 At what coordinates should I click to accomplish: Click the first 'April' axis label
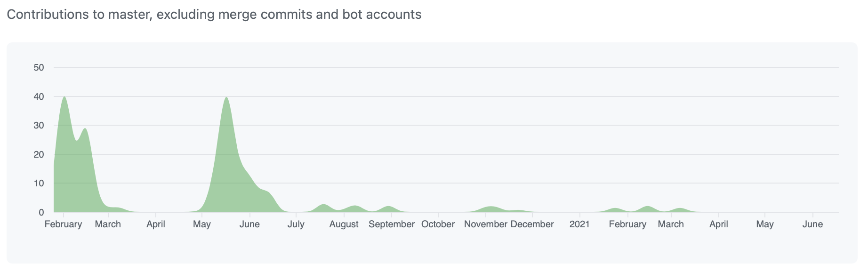(156, 224)
